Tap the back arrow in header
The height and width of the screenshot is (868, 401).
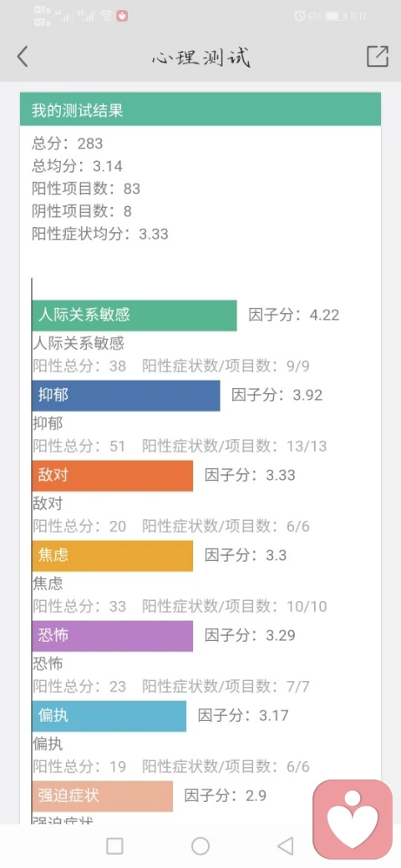(x=23, y=57)
